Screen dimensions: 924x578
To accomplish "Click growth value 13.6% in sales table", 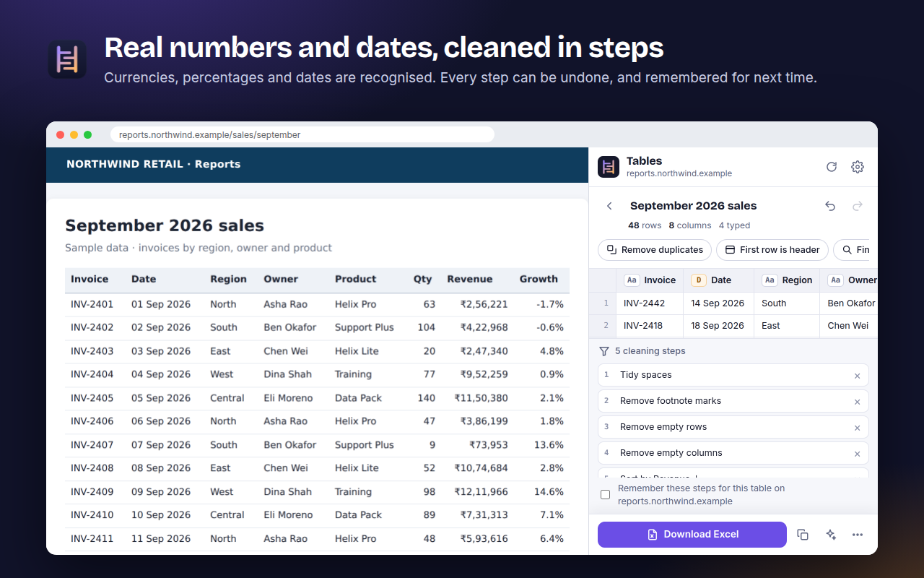I will pyautogui.click(x=549, y=445).
